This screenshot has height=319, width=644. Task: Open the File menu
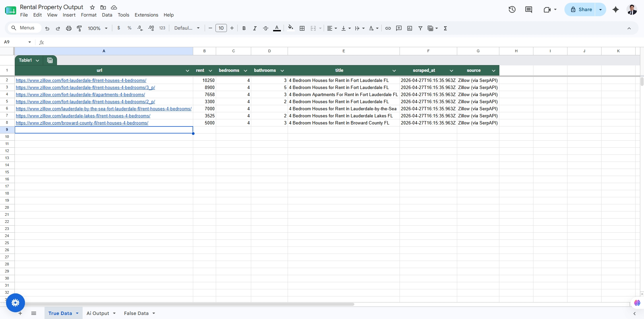pos(24,15)
